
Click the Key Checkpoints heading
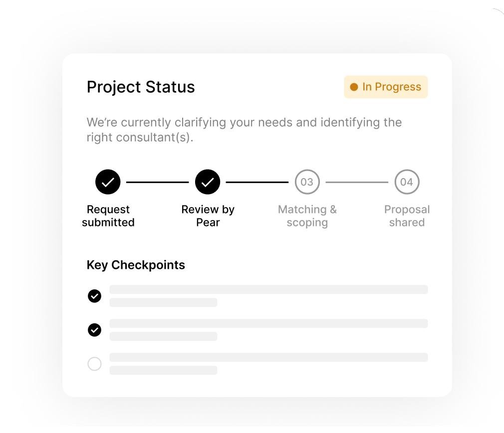tap(136, 265)
